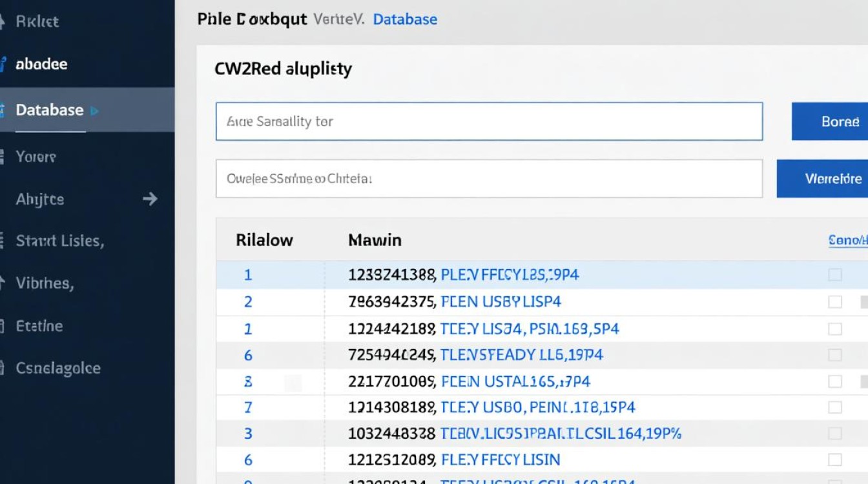Click the Yorere sidebar icon
The image size is (868, 484).
(3, 157)
